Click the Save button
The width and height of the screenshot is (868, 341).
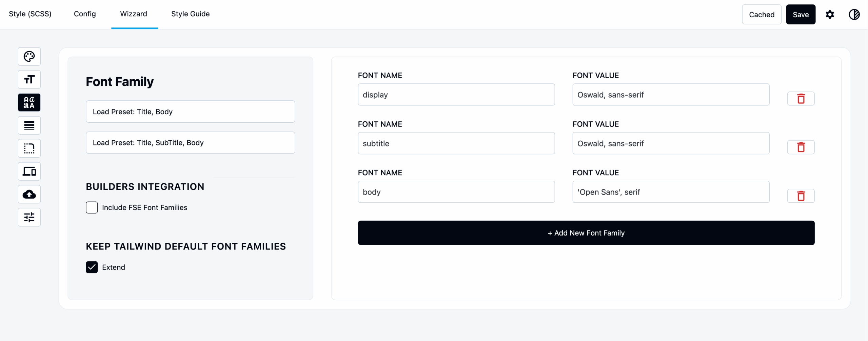coord(801,14)
